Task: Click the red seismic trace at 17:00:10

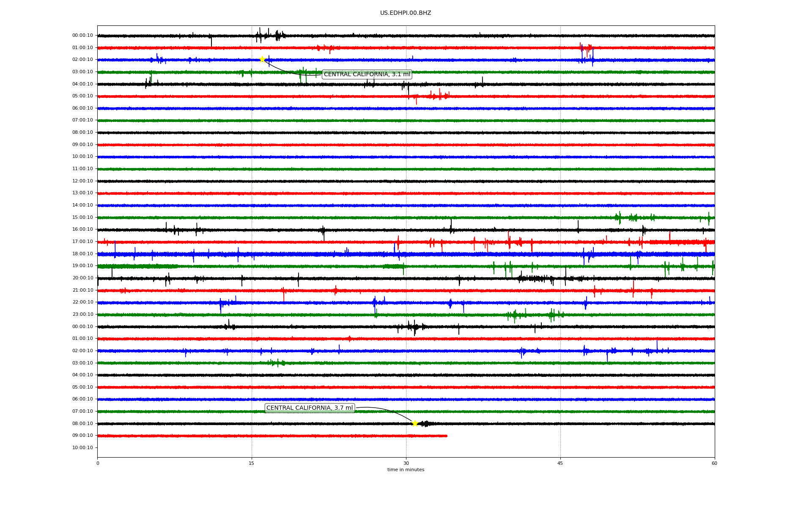Action: [x=406, y=242]
